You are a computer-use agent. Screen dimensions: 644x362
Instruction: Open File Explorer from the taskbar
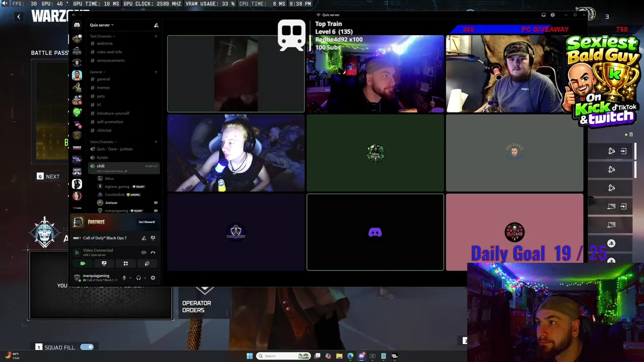(x=339, y=356)
